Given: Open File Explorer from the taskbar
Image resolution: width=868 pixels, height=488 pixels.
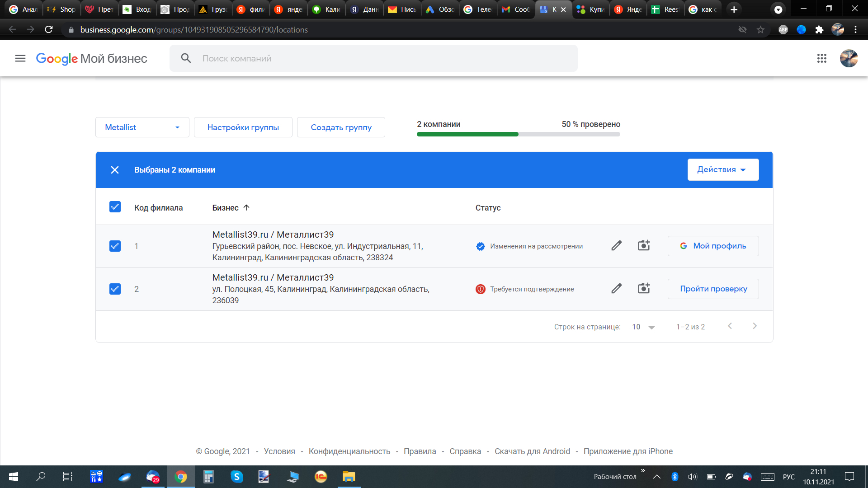Looking at the screenshot, I should coord(349,477).
